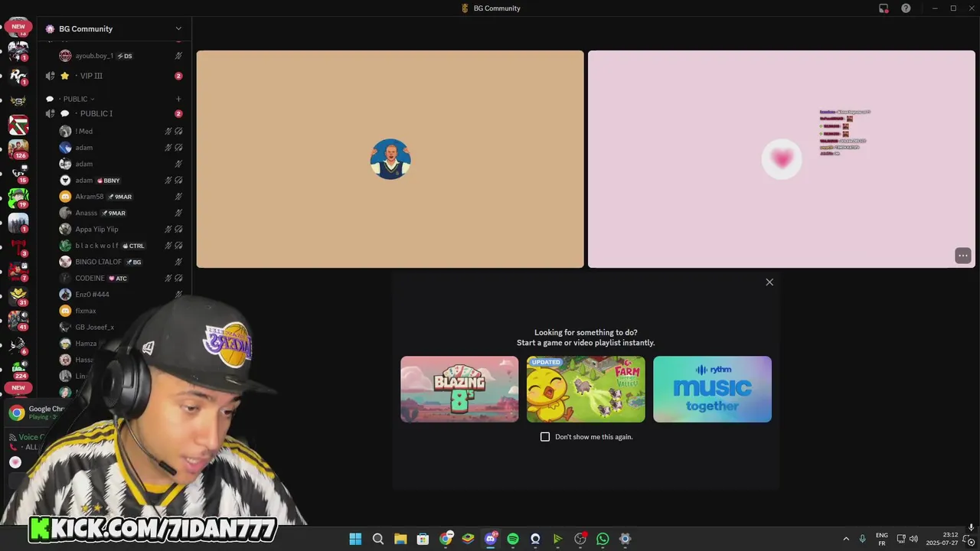Change ENG FR input language
The height and width of the screenshot is (551, 980).
tap(882, 539)
